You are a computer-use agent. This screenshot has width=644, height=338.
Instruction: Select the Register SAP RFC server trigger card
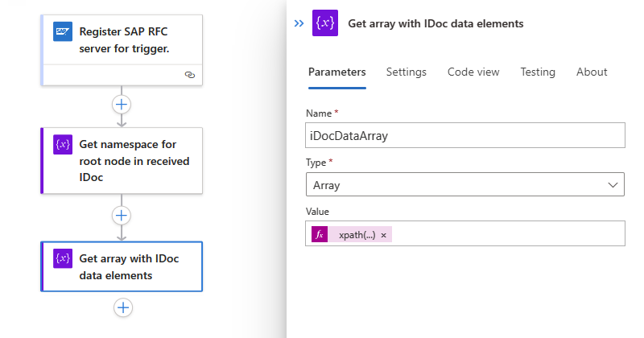(129, 42)
